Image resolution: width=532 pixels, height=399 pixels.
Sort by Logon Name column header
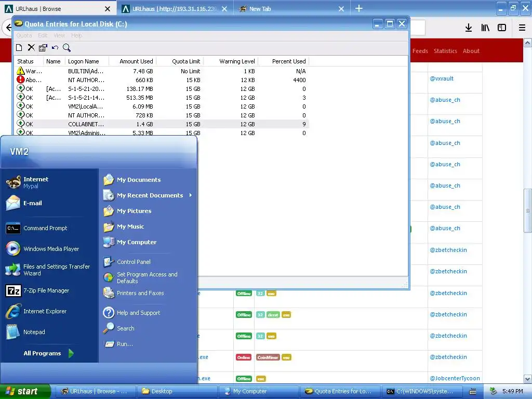pyautogui.click(x=87, y=61)
